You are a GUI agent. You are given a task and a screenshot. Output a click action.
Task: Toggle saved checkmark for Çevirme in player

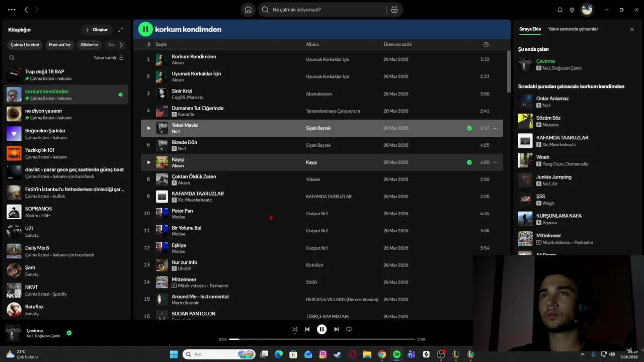69,333
